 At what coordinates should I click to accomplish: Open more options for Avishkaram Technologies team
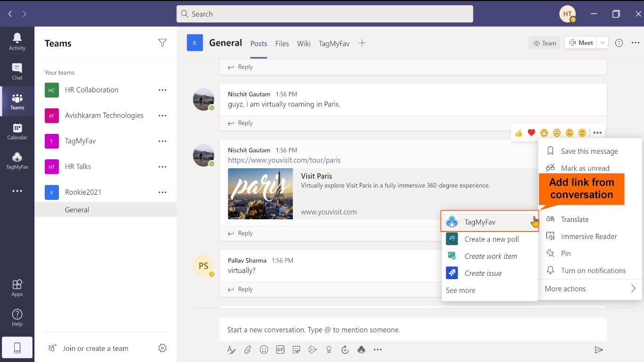[x=163, y=115]
